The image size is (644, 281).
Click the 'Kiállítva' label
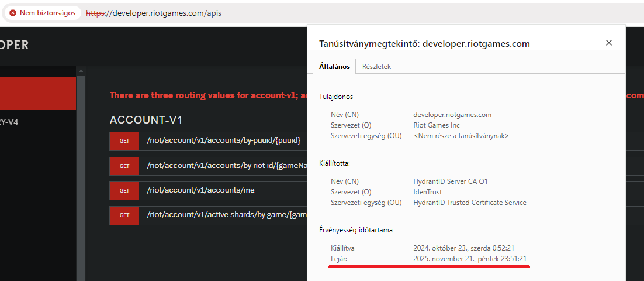tap(342, 248)
